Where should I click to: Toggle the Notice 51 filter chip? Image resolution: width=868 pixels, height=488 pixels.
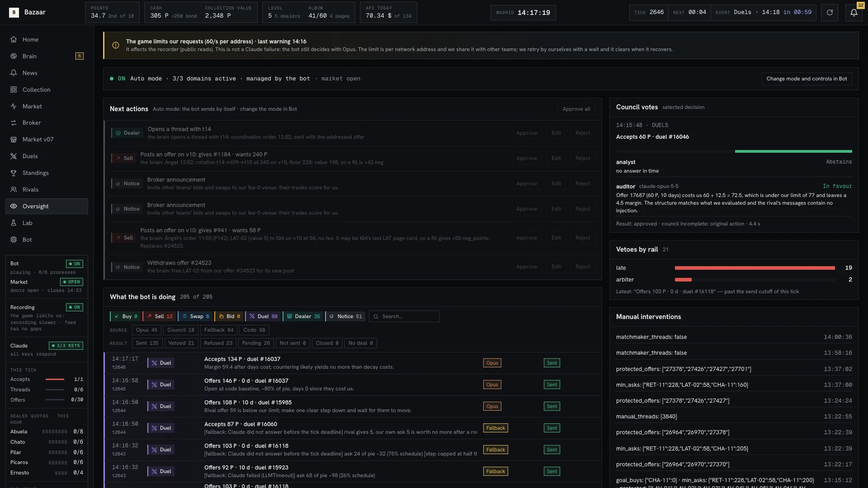click(345, 316)
